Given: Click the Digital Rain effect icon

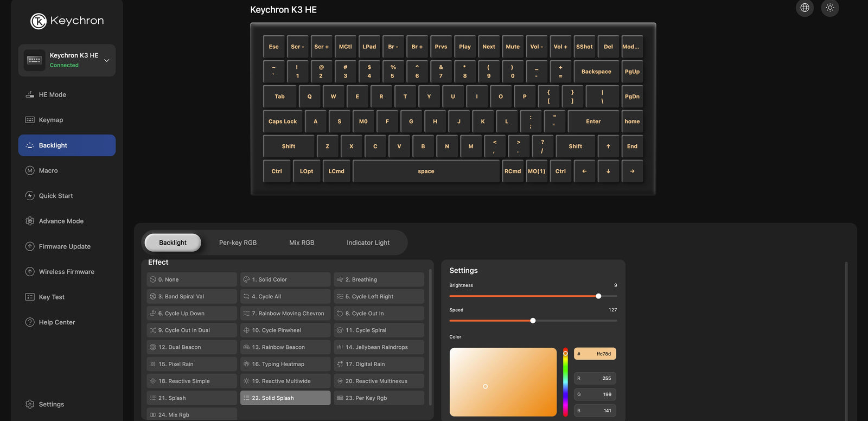Looking at the screenshot, I should (x=340, y=364).
